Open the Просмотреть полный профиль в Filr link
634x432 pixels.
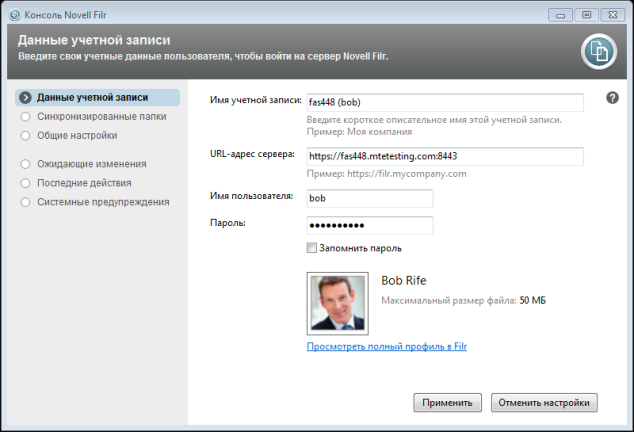point(387,347)
